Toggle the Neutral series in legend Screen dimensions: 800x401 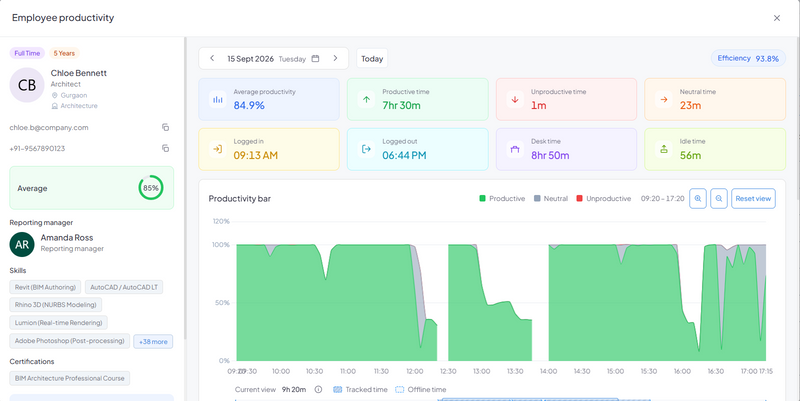coord(551,198)
